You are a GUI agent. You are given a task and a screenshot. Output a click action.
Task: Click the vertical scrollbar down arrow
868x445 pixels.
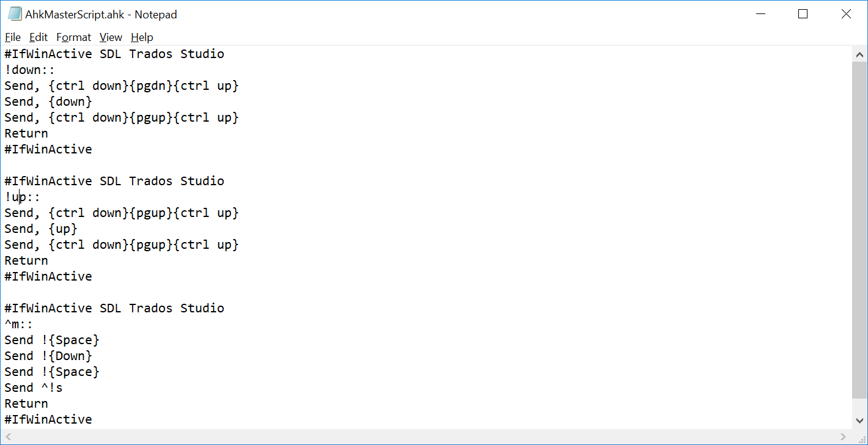[859, 421]
